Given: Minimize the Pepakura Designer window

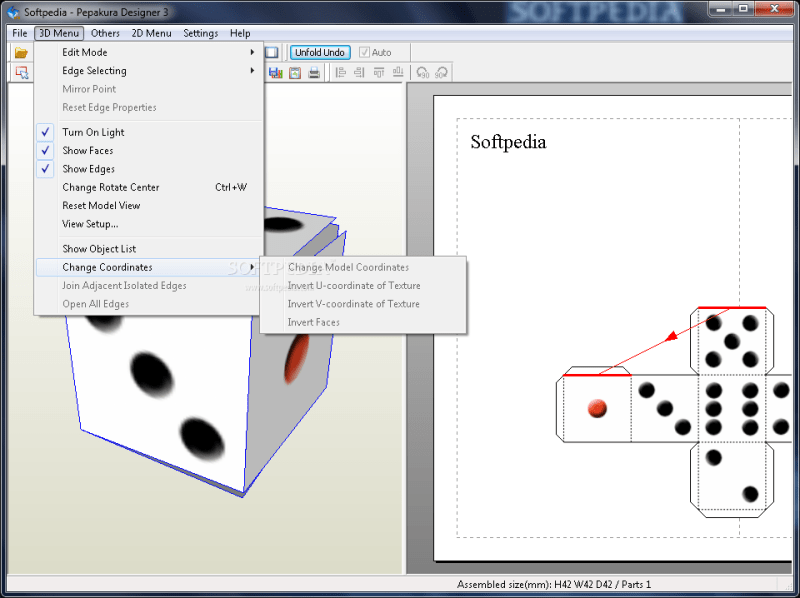Looking at the screenshot, I should (721, 9).
